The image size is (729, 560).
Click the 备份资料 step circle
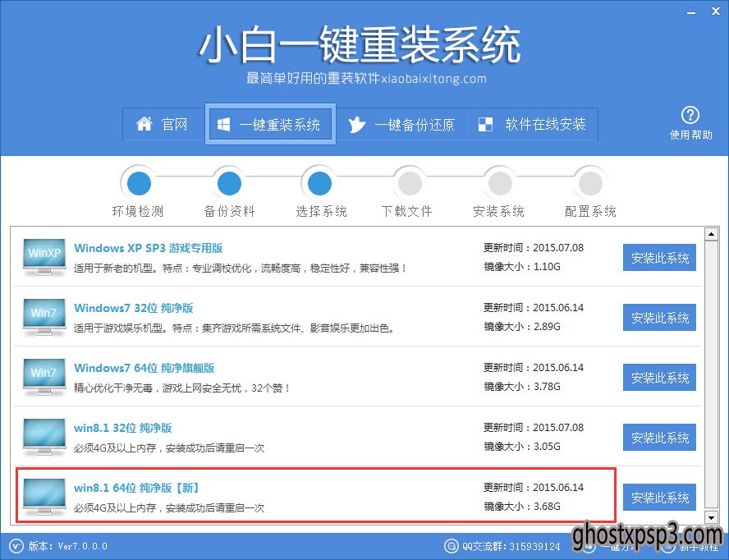coord(229,183)
